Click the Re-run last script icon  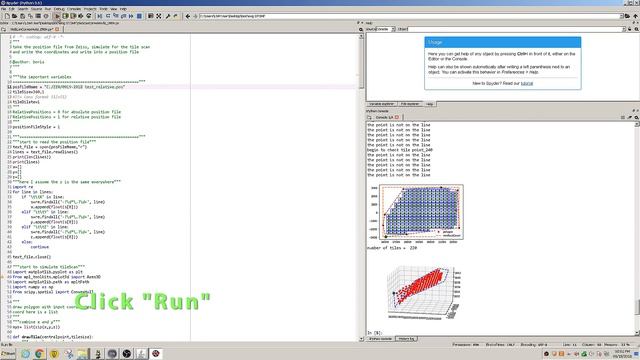click(89, 16)
